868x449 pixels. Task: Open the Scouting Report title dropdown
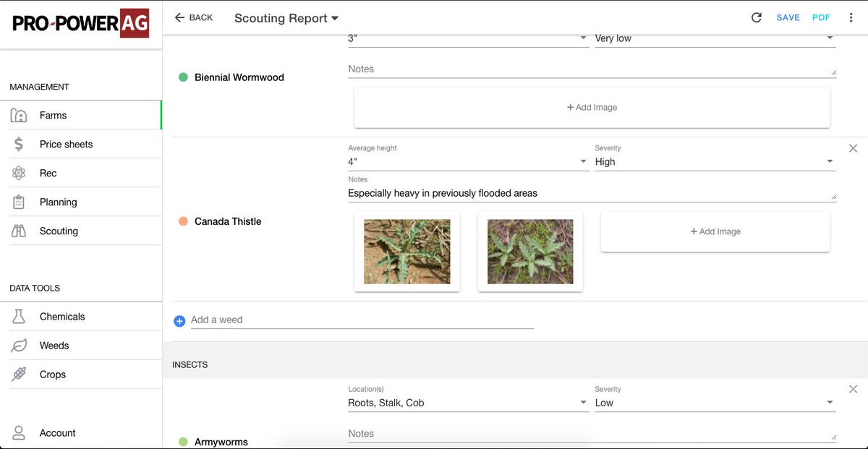[x=286, y=18]
